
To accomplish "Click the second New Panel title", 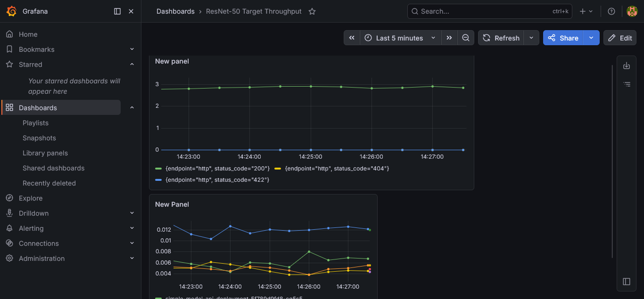I will pyautogui.click(x=172, y=204).
